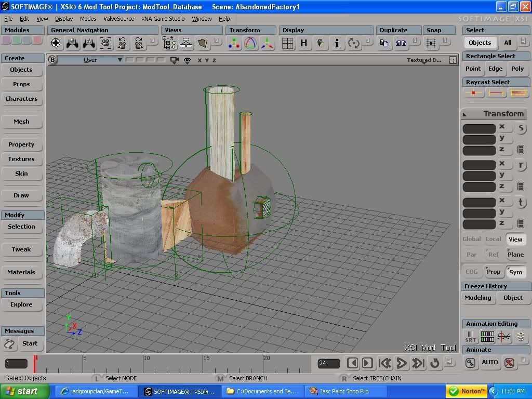Open the dopesheet icon in Animation Editing
Image resolution: width=532 pixels, height=399 pixels.
(x=487, y=337)
